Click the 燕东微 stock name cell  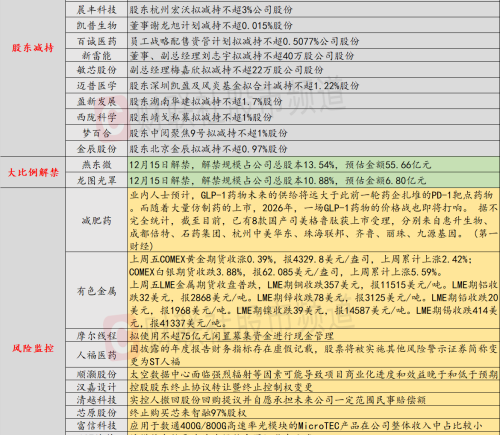pyautogui.click(x=97, y=164)
